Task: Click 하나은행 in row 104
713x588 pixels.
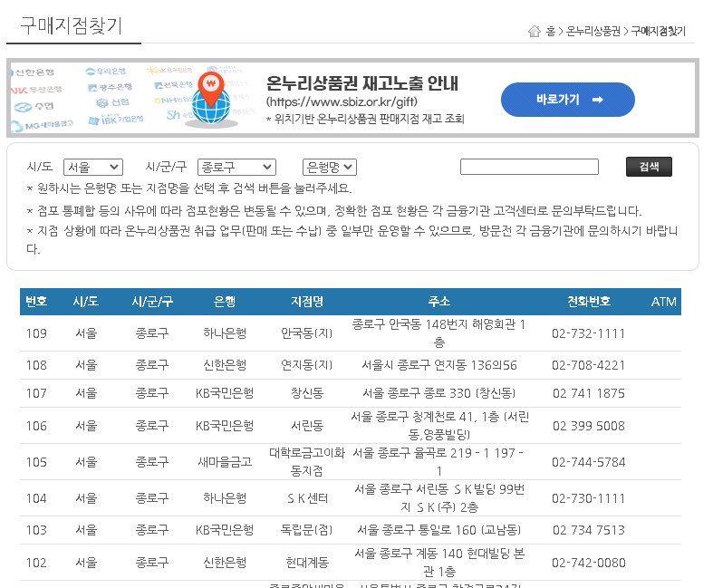Action: coord(225,498)
